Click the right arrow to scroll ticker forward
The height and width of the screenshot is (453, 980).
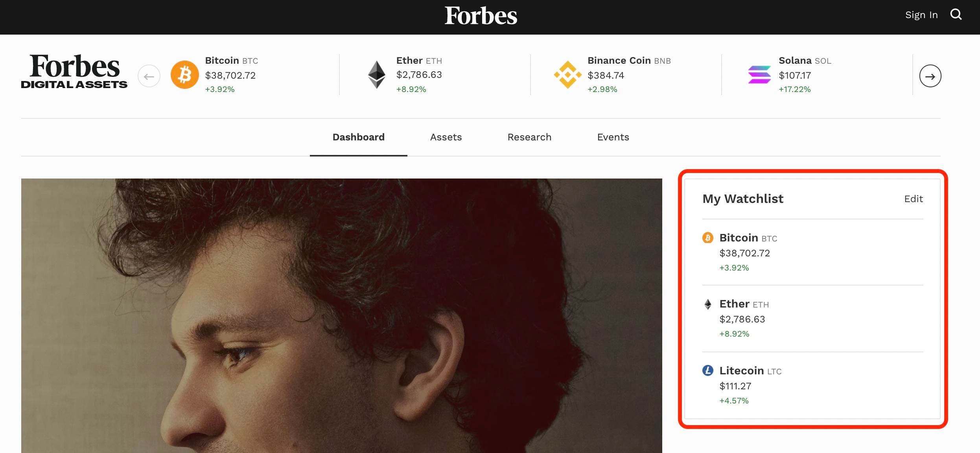tap(930, 75)
